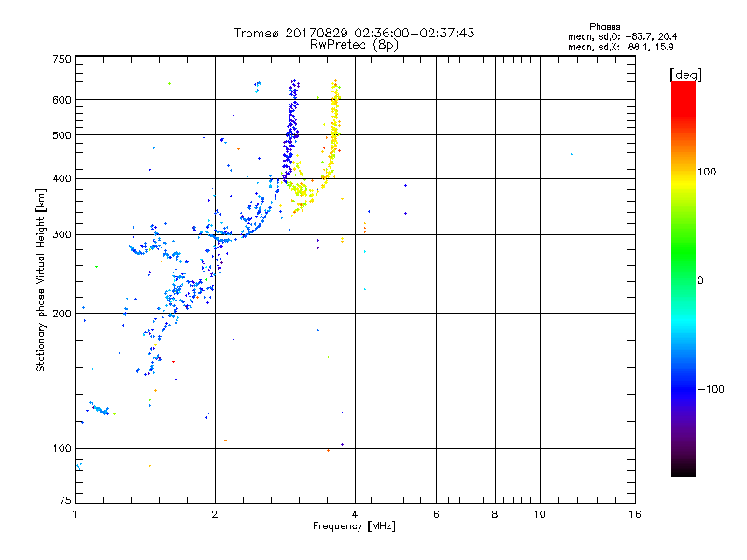Click the colorbar tick label "0"
The height and width of the screenshot is (560, 747).
point(700,281)
